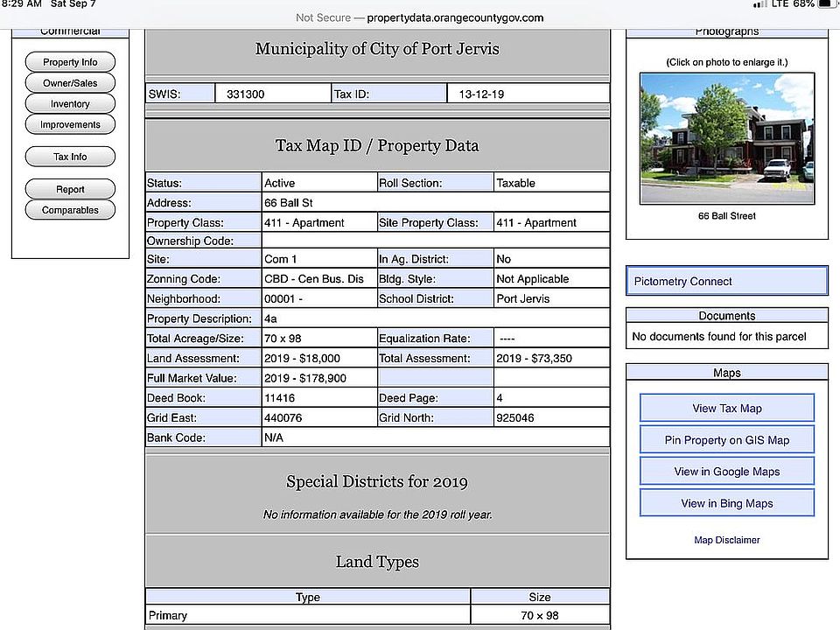Enlarge the 66 Ball Street photo
This screenshot has width=840, height=630.
tap(727, 138)
